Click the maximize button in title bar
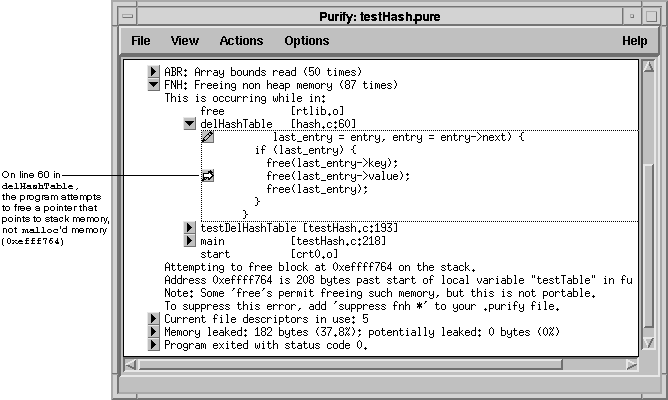The height and width of the screenshot is (400, 668). click(651, 17)
